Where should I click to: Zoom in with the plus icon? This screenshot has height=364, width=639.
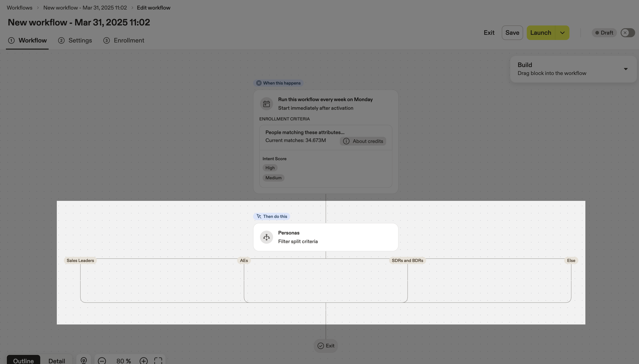coord(143,361)
